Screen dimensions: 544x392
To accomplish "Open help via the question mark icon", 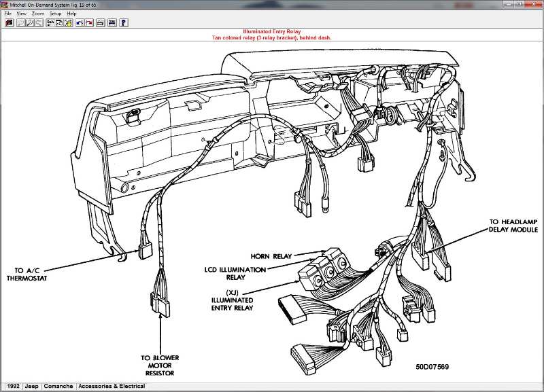I will pyautogui.click(x=123, y=22).
